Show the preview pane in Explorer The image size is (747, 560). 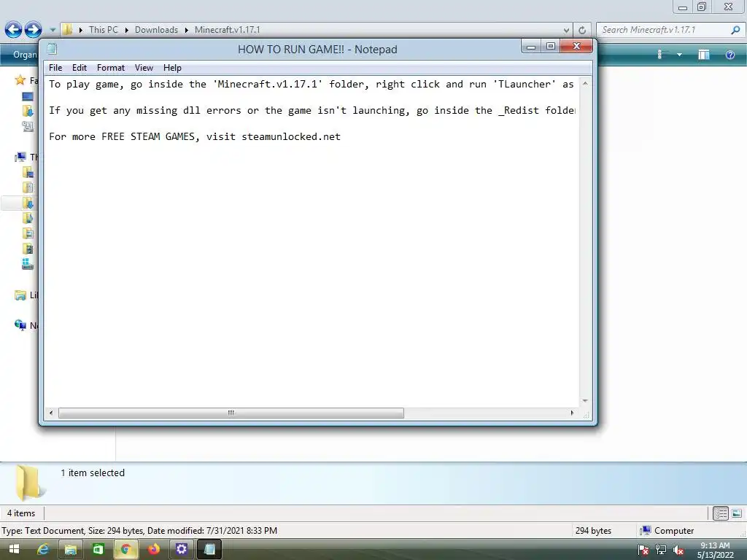[704, 55]
